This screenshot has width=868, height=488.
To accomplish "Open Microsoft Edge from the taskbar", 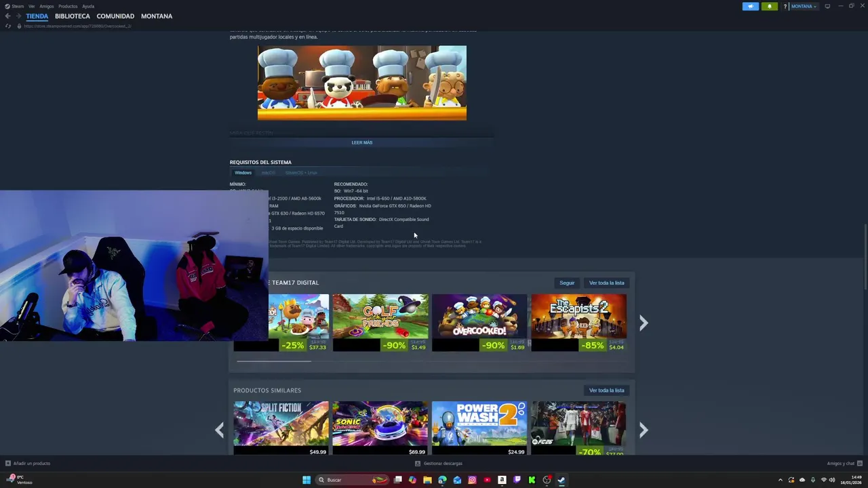I will click(x=442, y=480).
